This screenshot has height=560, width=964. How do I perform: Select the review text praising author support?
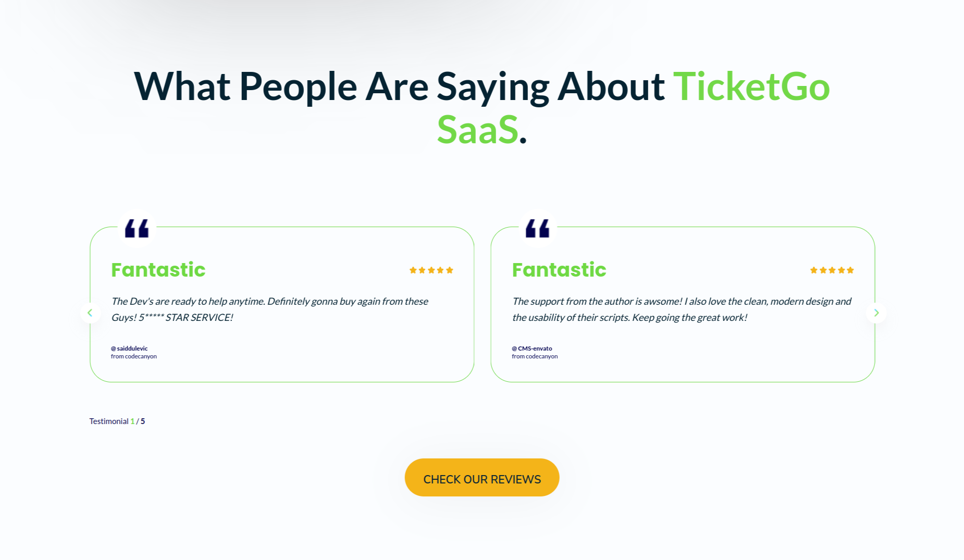(682, 309)
